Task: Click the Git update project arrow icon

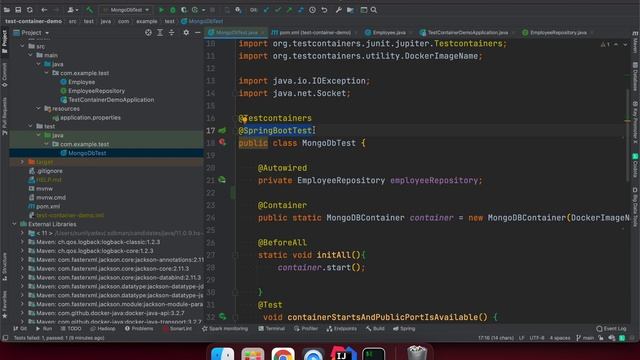Action: click(x=267, y=10)
